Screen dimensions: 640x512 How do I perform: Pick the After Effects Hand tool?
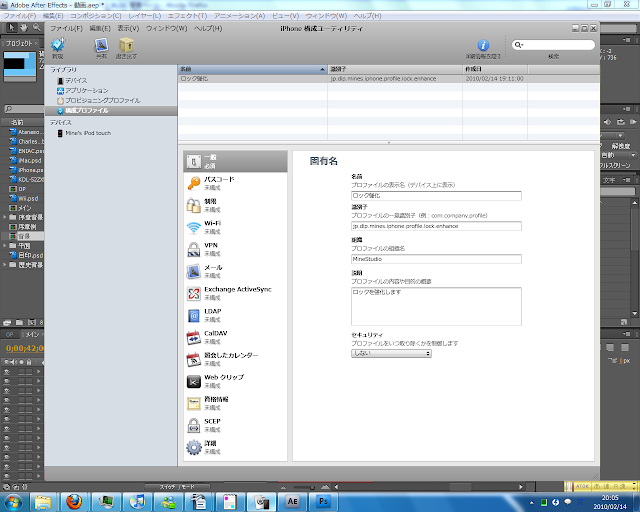coord(24,27)
